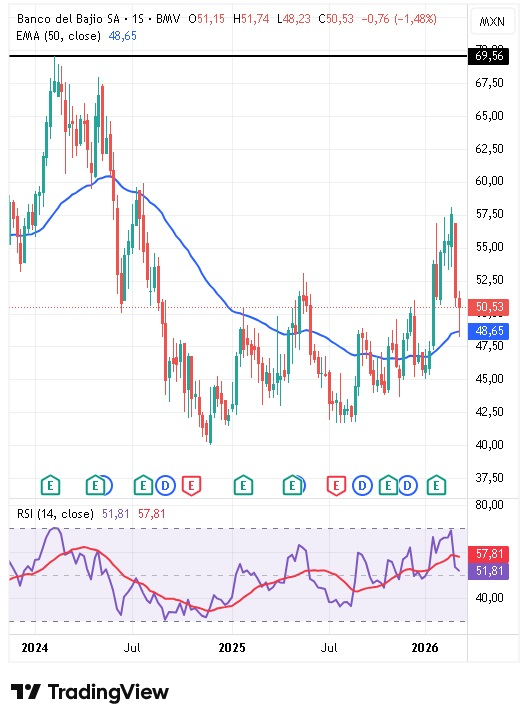Open the green earnings marker from October 2025

click(388, 486)
